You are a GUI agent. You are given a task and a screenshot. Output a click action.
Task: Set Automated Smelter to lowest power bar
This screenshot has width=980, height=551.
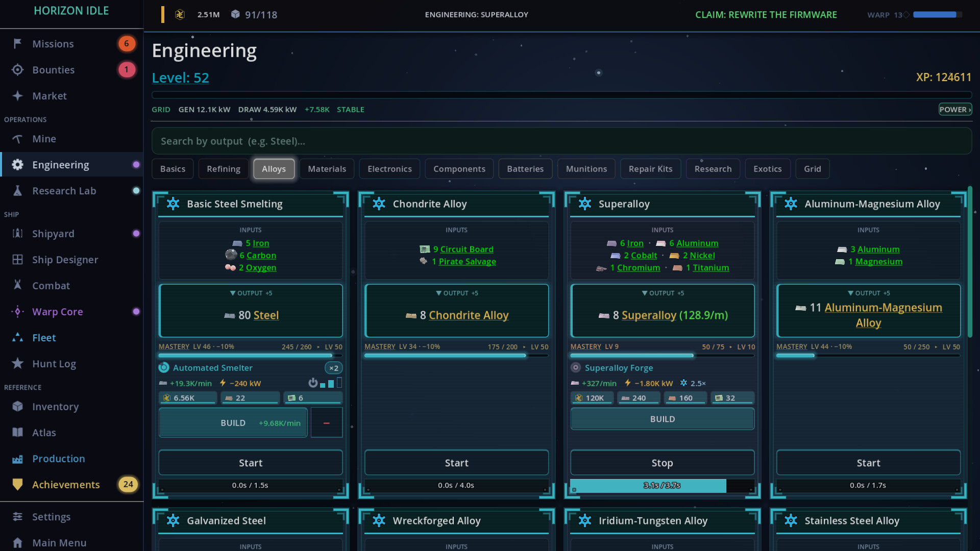(x=323, y=385)
